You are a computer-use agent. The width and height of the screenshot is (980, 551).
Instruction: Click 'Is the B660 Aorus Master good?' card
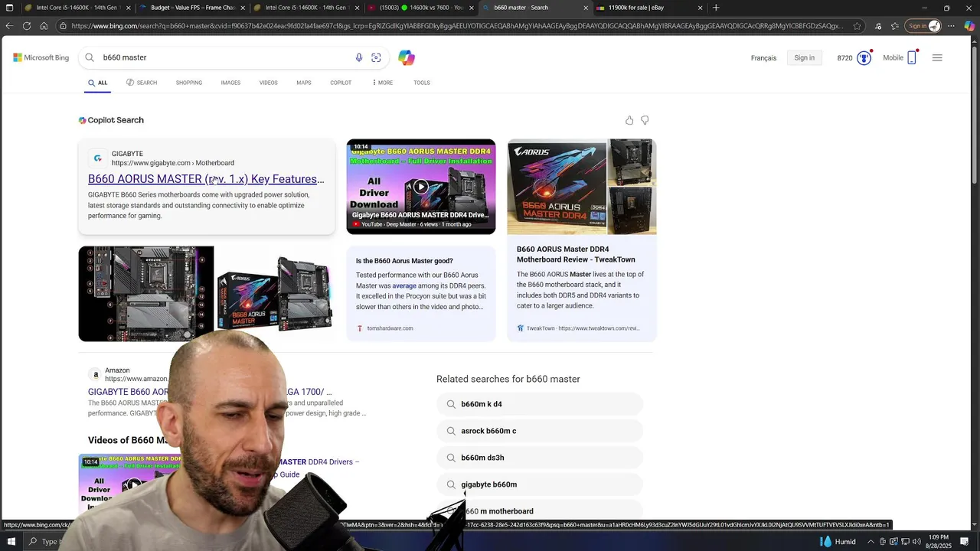(x=421, y=294)
